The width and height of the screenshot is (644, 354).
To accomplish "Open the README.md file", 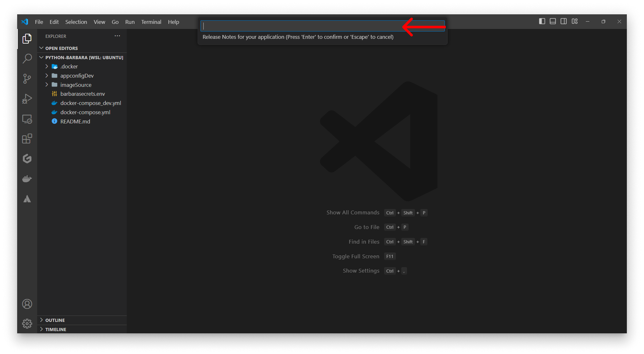I will coord(75,121).
